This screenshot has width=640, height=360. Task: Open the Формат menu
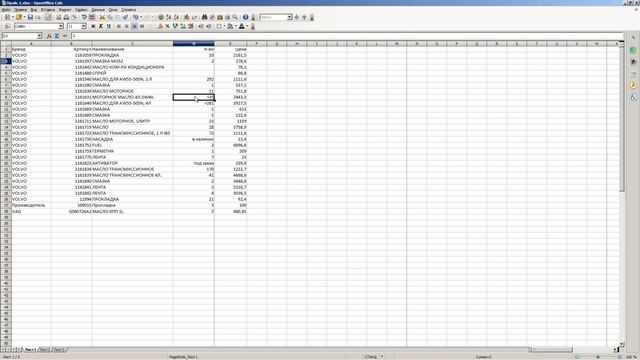pyautogui.click(x=65, y=9)
